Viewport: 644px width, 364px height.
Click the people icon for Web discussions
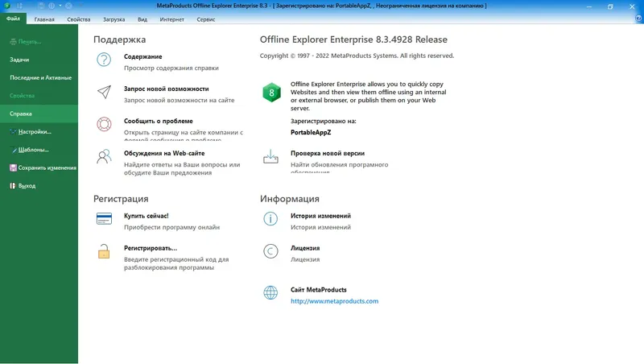(104, 156)
